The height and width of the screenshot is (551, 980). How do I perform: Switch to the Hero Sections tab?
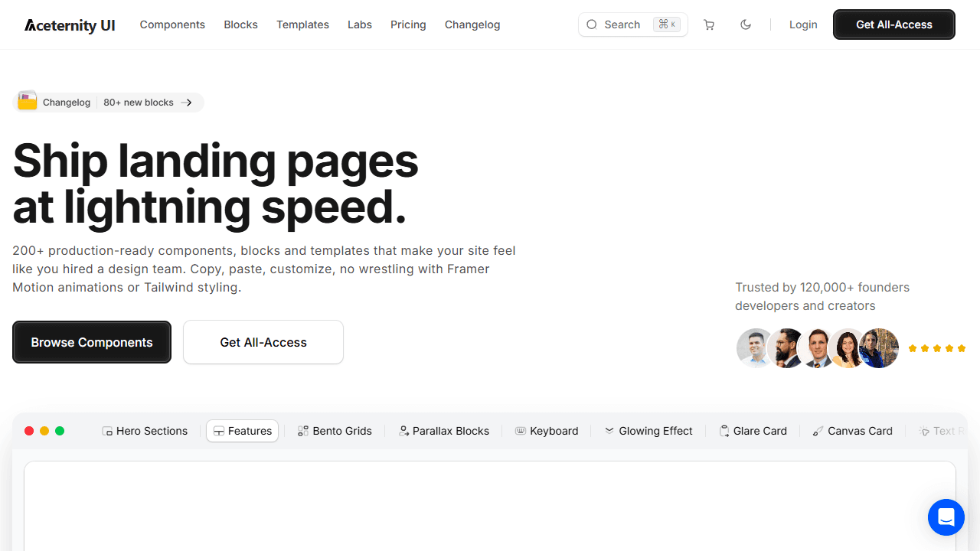click(x=145, y=431)
